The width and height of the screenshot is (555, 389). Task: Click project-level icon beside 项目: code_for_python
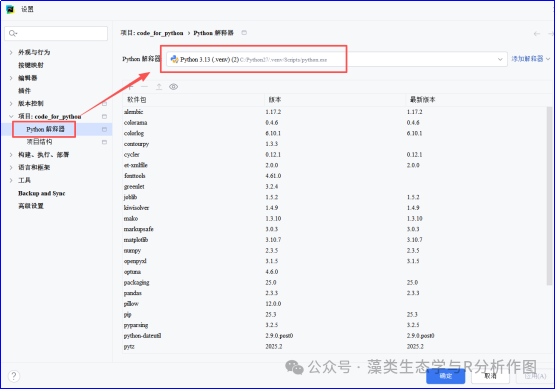pyautogui.click(x=104, y=116)
